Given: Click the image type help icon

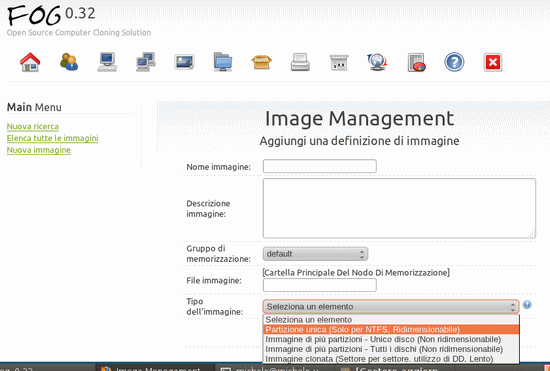Looking at the screenshot, I should (x=527, y=305).
